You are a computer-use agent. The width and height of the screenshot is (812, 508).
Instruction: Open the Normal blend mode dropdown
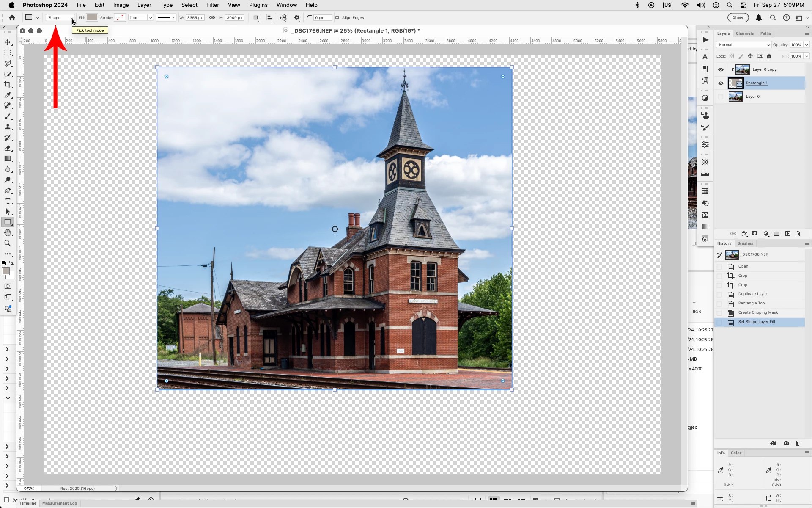point(743,45)
